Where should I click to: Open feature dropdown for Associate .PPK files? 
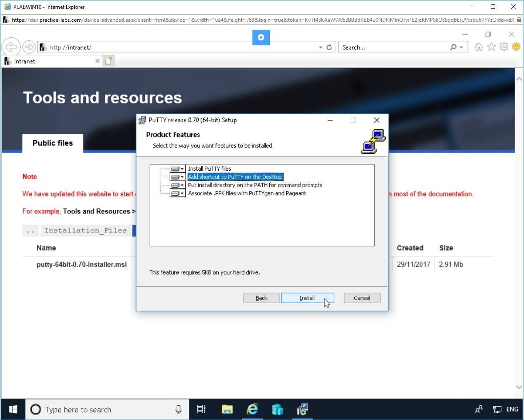coord(177,193)
